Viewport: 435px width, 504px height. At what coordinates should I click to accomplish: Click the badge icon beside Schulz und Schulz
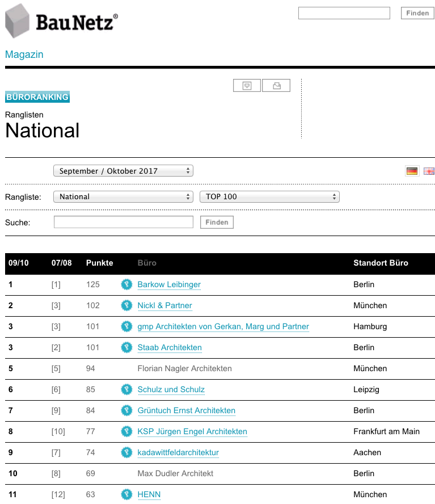coord(126,389)
